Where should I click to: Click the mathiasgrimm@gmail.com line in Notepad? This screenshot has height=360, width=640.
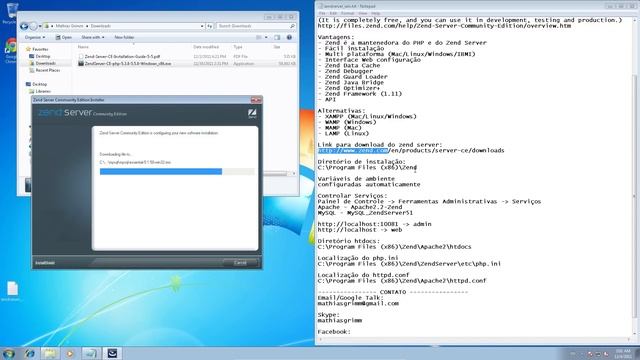tap(358, 304)
